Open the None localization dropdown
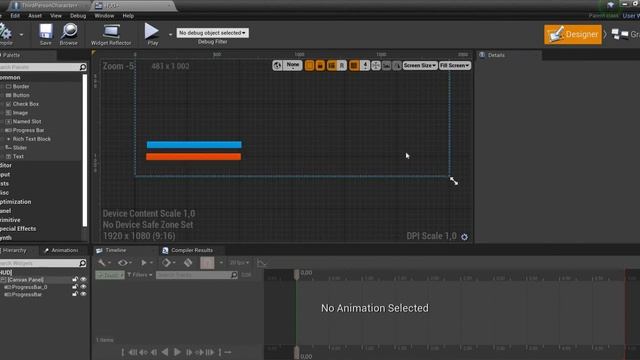 click(x=293, y=65)
